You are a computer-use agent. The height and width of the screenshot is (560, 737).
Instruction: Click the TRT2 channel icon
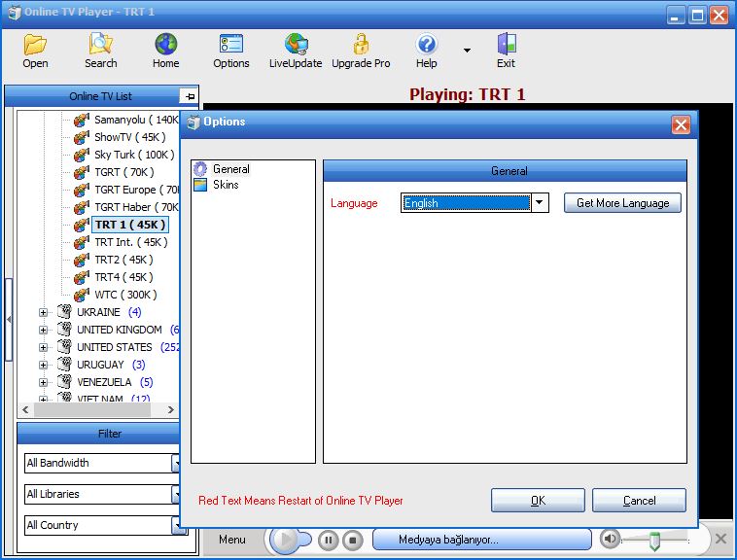[x=82, y=260]
